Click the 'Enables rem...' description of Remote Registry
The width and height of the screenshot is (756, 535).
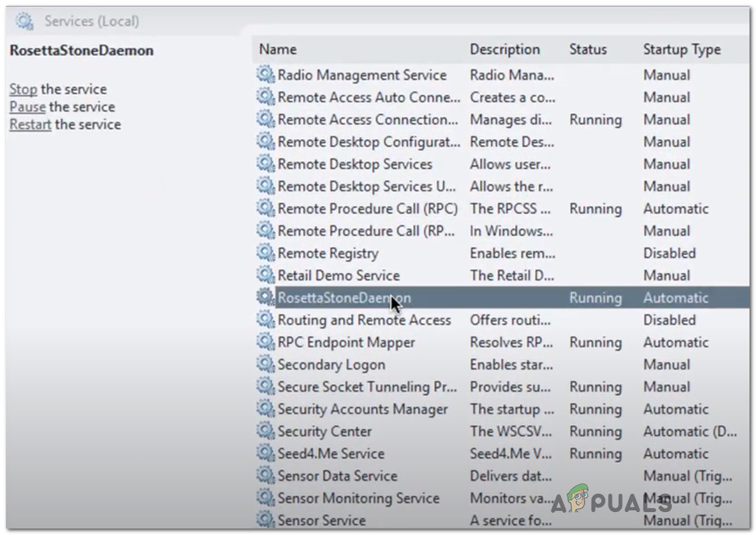512,253
